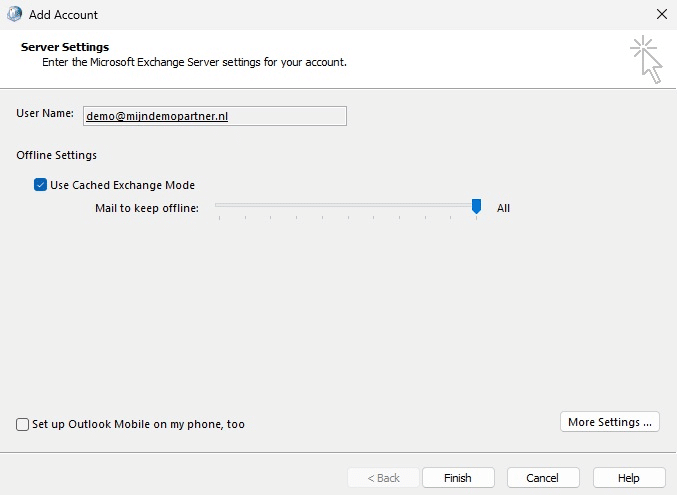
Task: Click the Mail to keep offline slider thumb
Action: (x=476, y=206)
